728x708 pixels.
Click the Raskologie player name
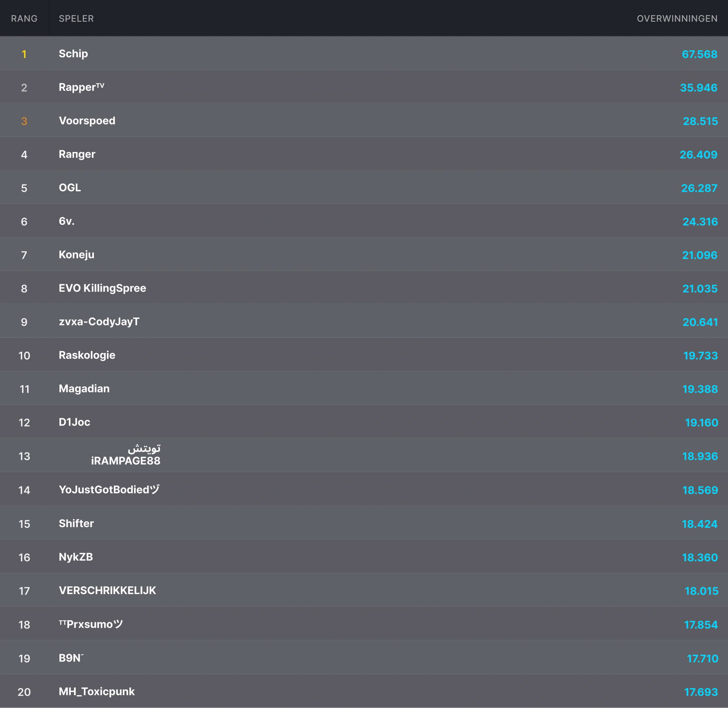(x=87, y=355)
